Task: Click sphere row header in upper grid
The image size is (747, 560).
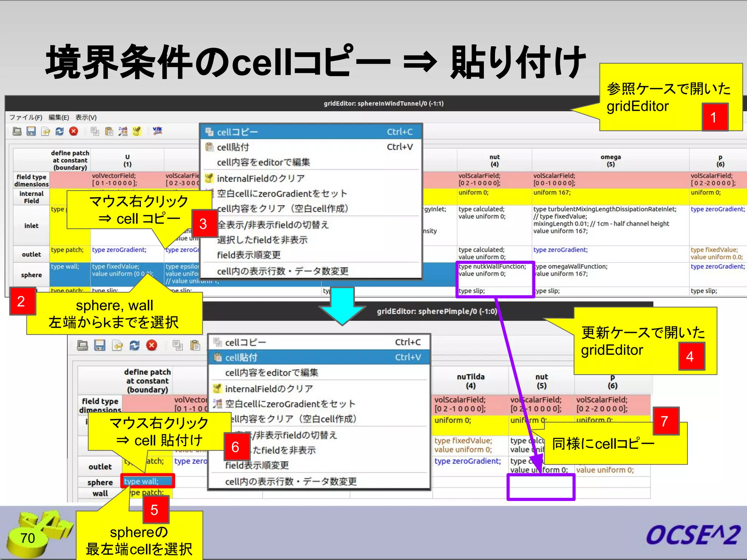Action: pyautogui.click(x=31, y=275)
